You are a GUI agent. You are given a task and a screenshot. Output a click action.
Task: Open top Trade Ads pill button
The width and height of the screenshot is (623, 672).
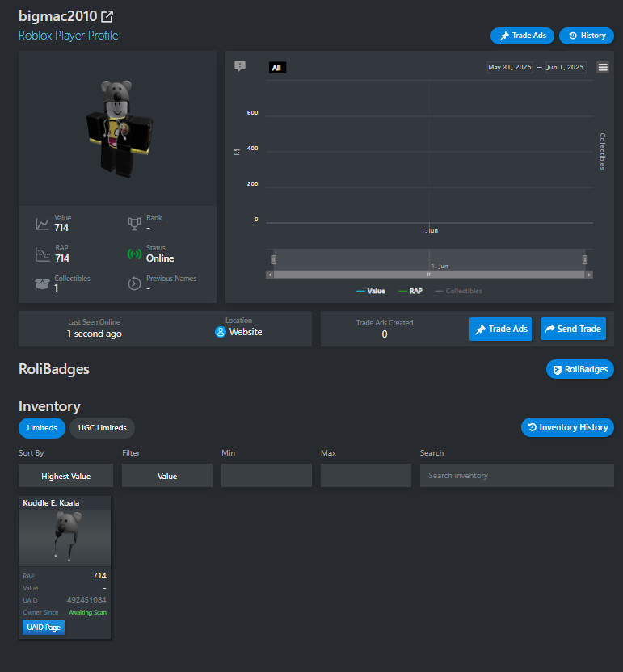coord(522,36)
